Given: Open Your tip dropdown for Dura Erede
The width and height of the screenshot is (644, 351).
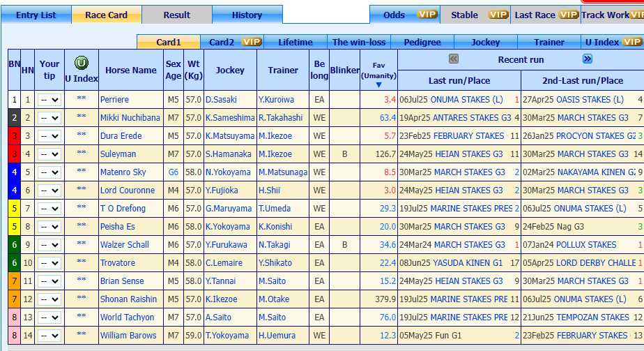Looking at the screenshot, I should coord(49,136).
